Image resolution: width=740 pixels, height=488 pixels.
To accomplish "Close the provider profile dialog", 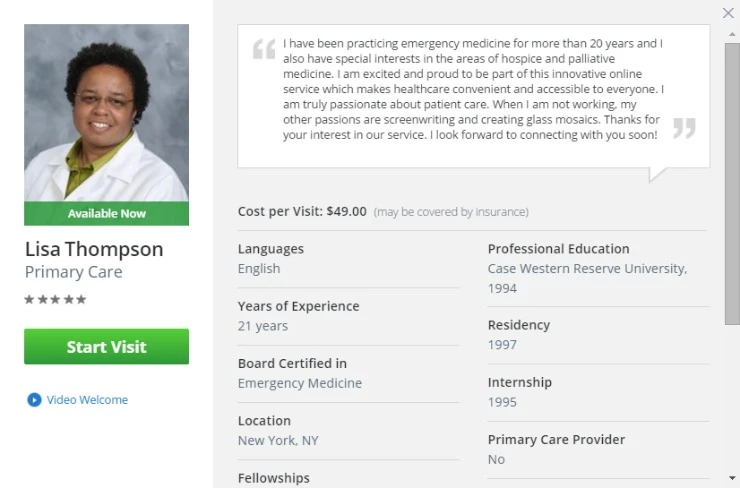I will tap(728, 13).
